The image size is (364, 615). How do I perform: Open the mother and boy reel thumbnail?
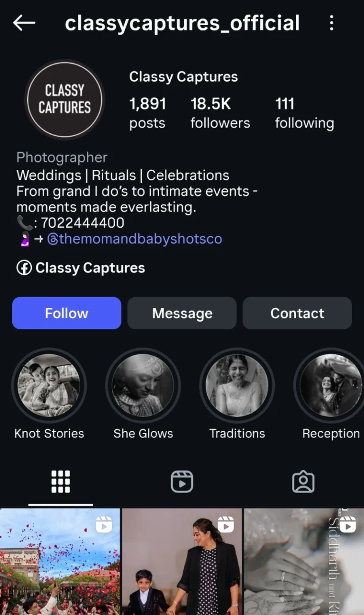pyautogui.click(x=182, y=562)
